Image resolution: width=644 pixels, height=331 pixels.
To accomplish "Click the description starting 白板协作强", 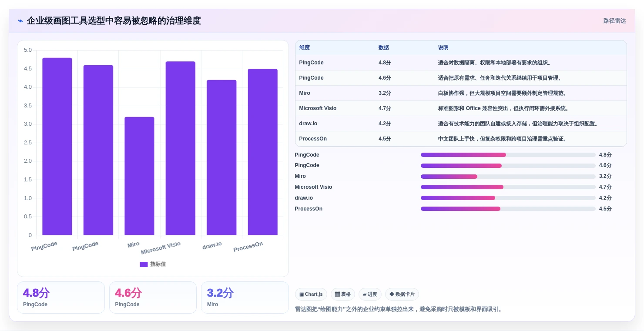I will point(502,93).
